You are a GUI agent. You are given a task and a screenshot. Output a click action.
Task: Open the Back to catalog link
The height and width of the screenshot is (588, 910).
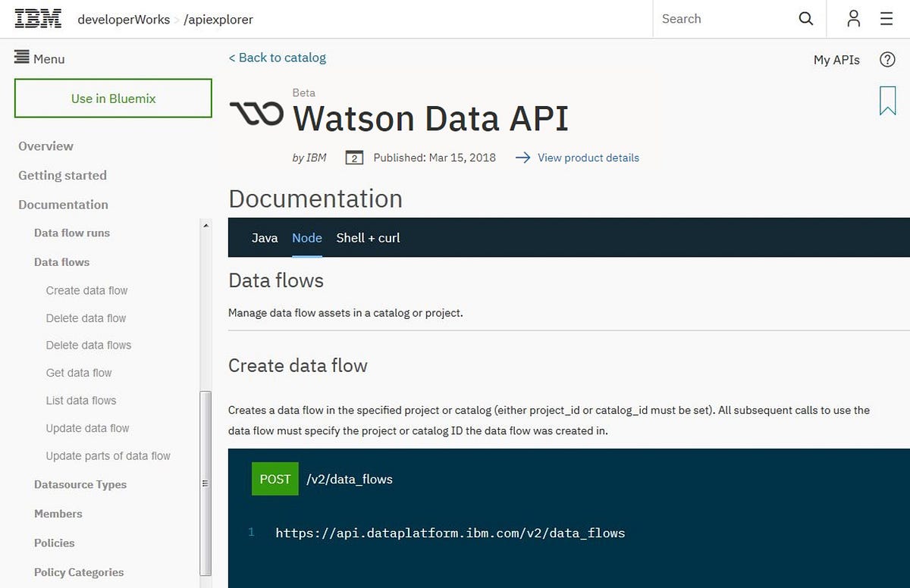[x=277, y=58]
